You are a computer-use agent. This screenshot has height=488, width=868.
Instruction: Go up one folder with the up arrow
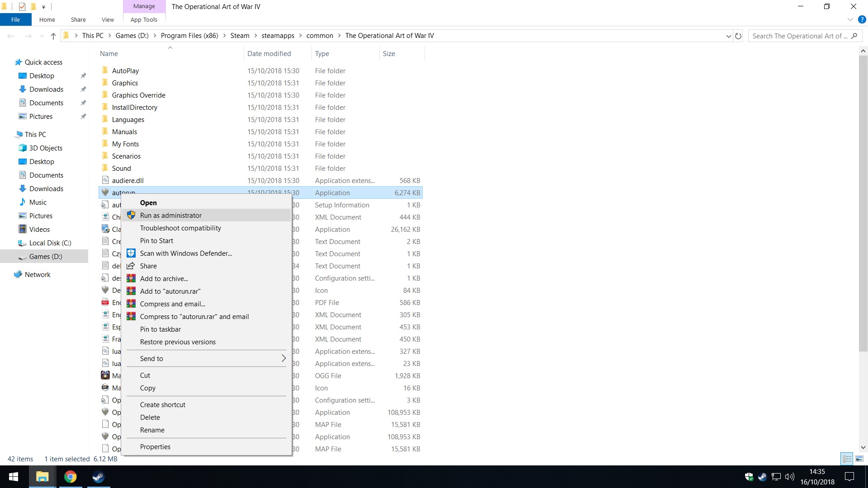click(53, 36)
